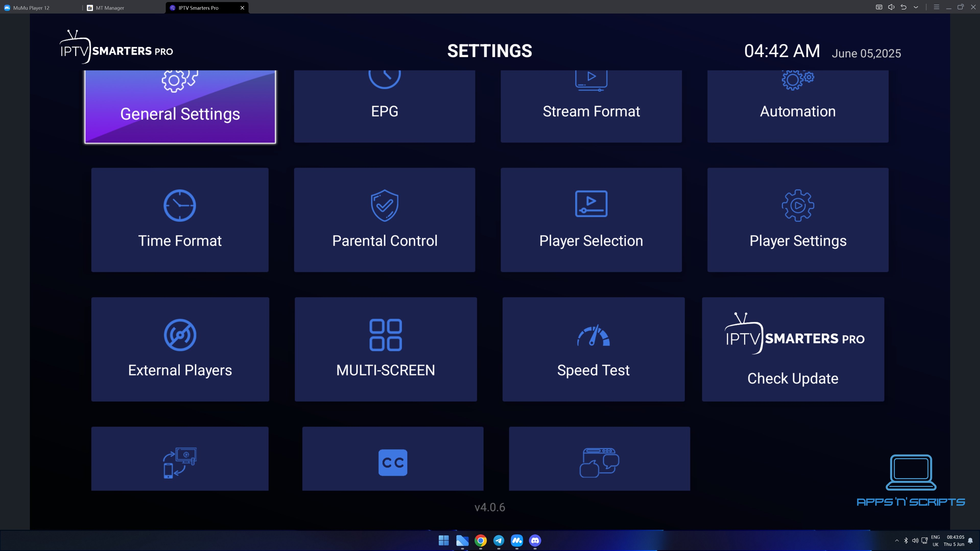Open the EPG settings tile
The height and width of the screenshot is (551, 980).
[384, 107]
